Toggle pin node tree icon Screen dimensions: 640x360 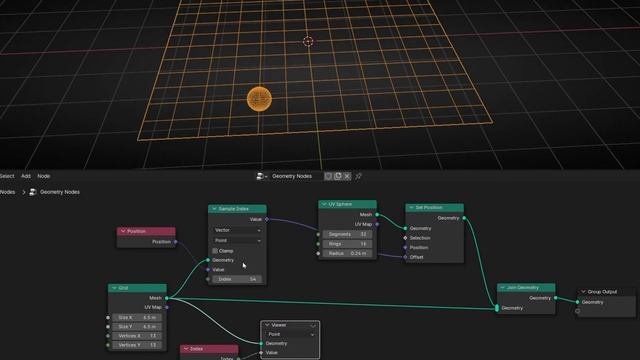coord(358,176)
